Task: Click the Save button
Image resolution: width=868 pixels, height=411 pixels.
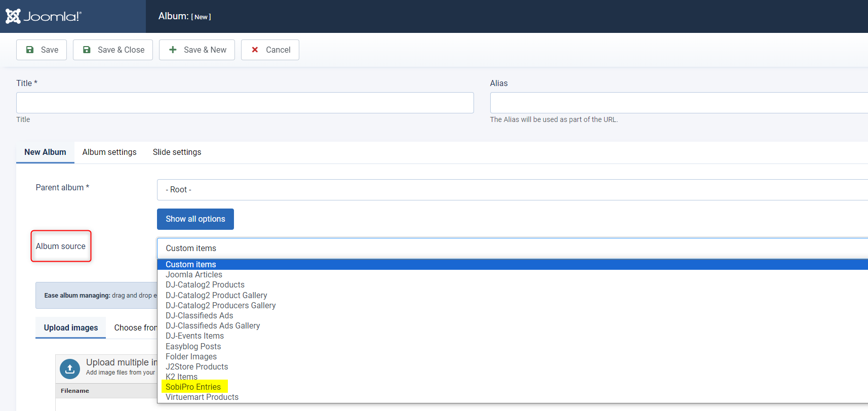Action: click(x=42, y=50)
